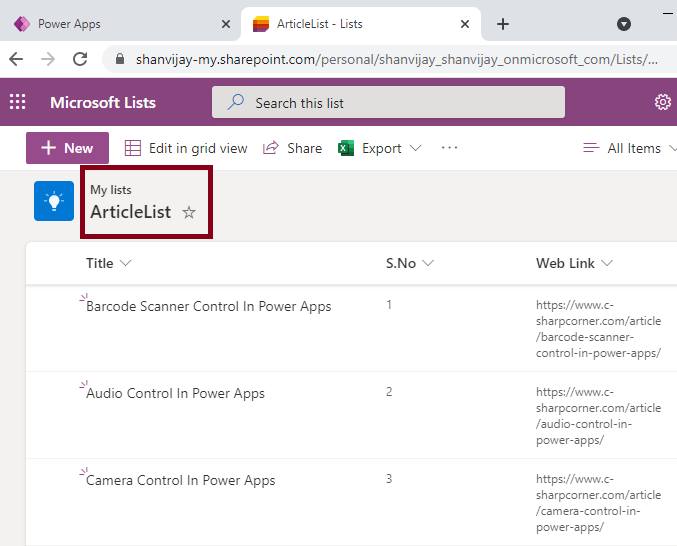Click the audio-control-in-power-apps web link URL

coord(598,416)
